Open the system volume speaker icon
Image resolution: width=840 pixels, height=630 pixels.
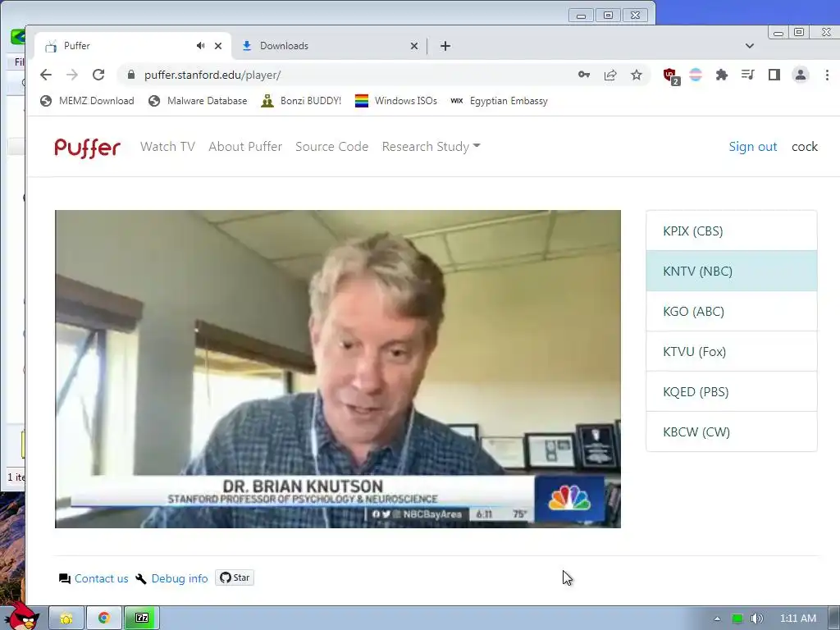point(756,619)
